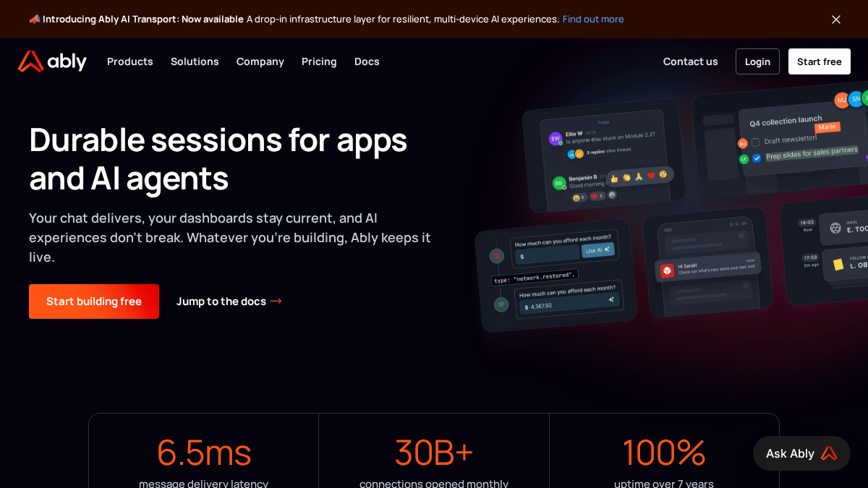Click the type: "network.restored" code label

[535, 276]
